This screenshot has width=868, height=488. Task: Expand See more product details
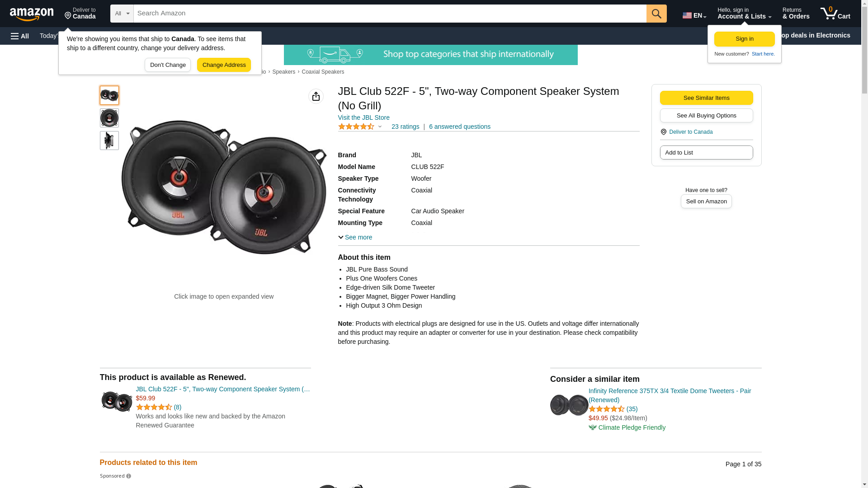click(x=355, y=237)
